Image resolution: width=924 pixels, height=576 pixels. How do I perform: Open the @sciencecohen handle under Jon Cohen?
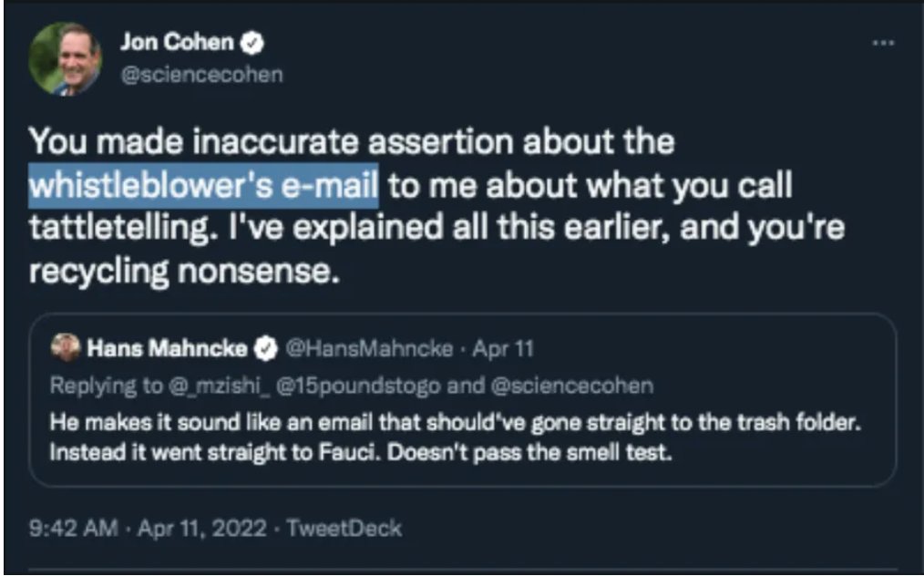(x=200, y=74)
